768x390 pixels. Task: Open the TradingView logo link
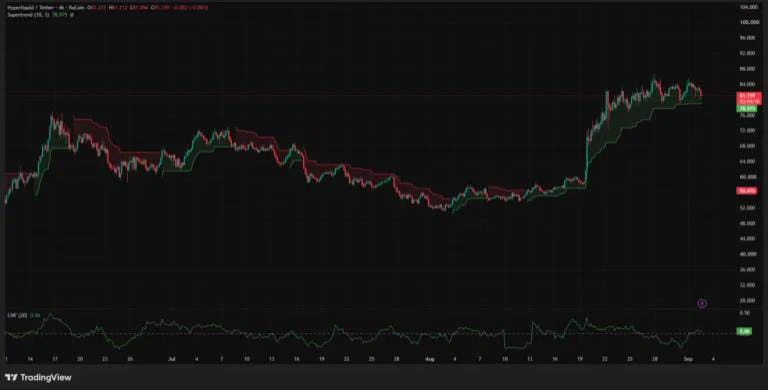pyautogui.click(x=38, y=377)
